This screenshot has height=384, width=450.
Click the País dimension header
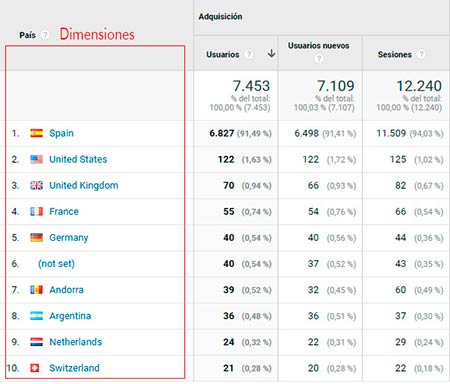[27, 35]
